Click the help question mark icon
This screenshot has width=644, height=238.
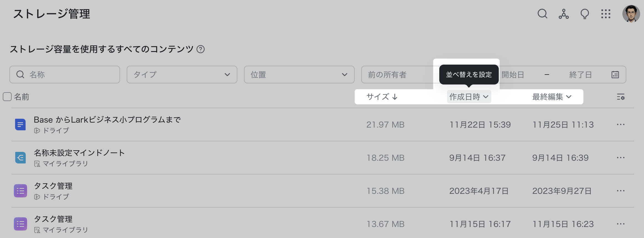click(201, 49)
